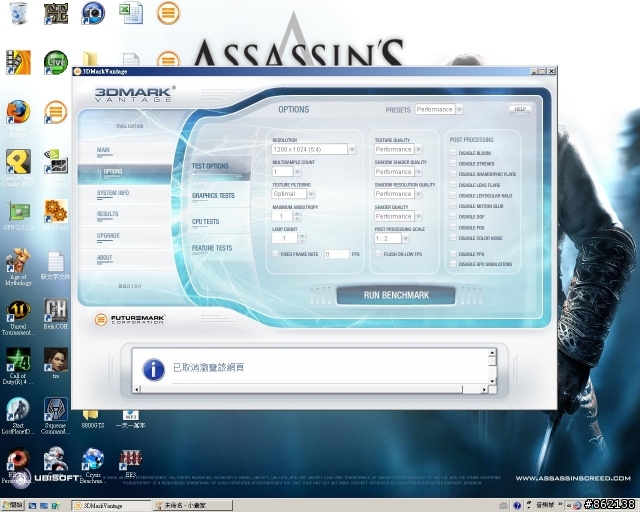
Task: Open the Results section
Action: point(107,214)
